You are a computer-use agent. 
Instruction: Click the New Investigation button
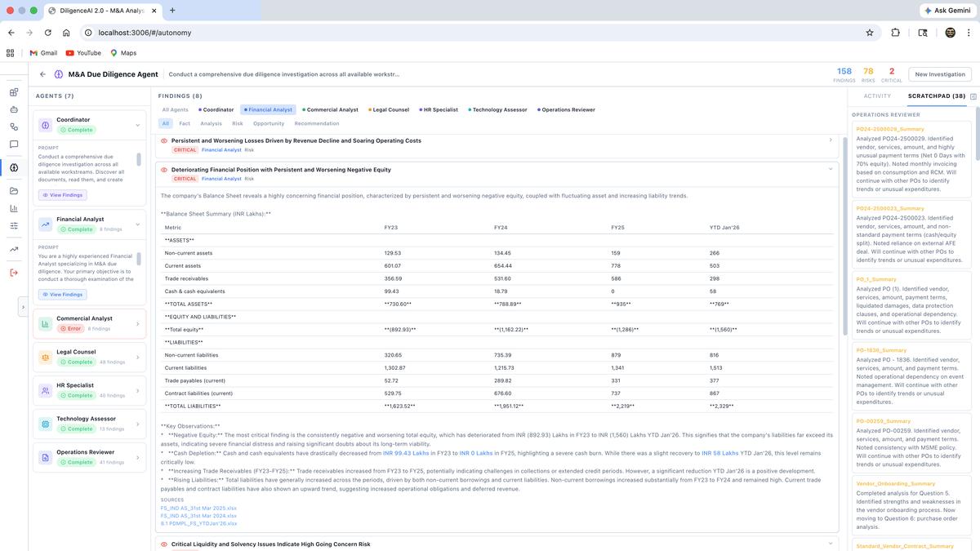tap(940, 74)
